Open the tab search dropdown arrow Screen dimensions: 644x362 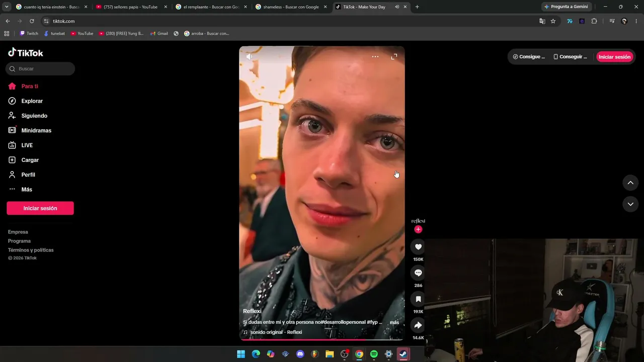coord(7,7)
